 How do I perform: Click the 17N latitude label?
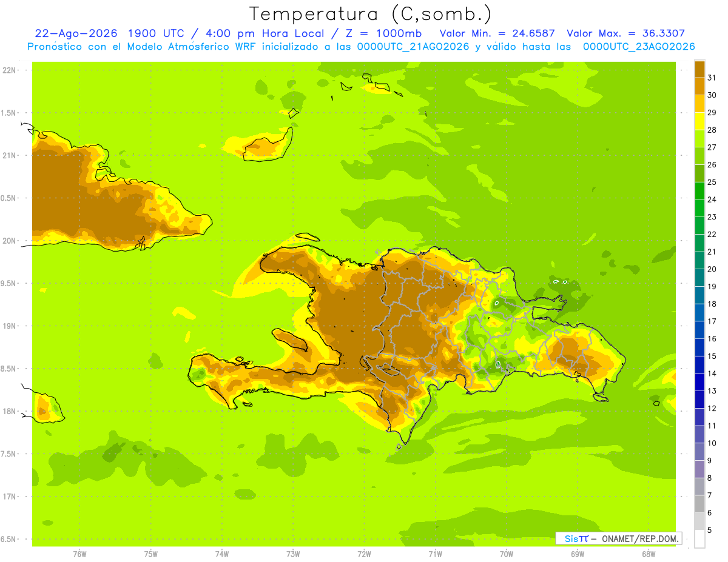point(10,497)
